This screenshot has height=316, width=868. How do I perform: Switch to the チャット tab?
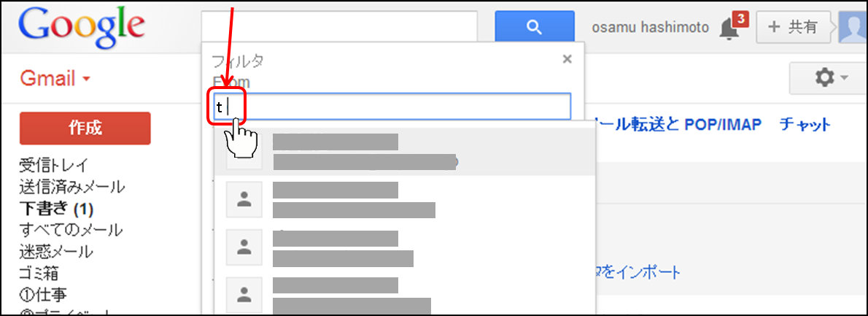805,125
